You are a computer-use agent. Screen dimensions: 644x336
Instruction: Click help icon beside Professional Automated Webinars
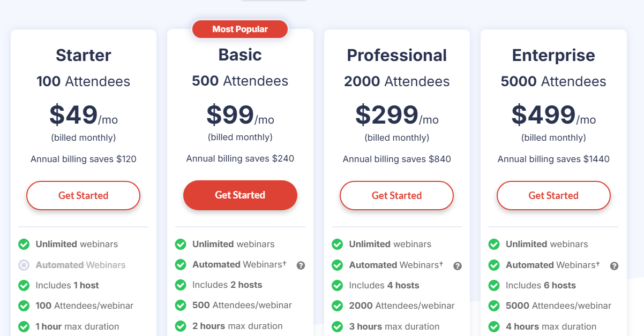tap(458, 266)
